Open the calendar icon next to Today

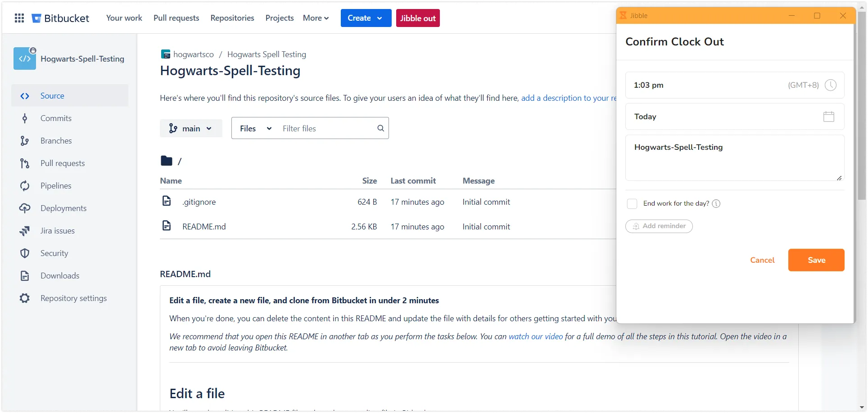(828, 117)
